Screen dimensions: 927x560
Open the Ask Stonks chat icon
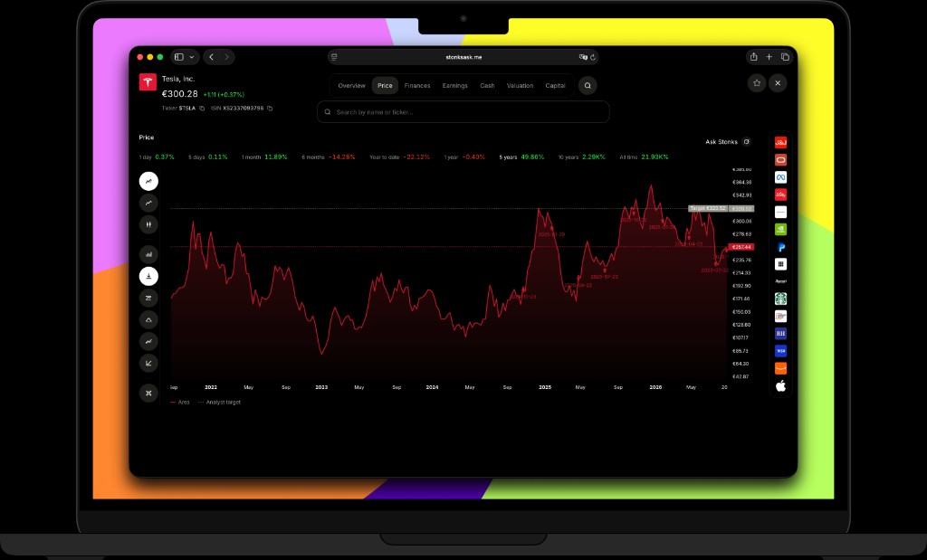click(746, 142)
